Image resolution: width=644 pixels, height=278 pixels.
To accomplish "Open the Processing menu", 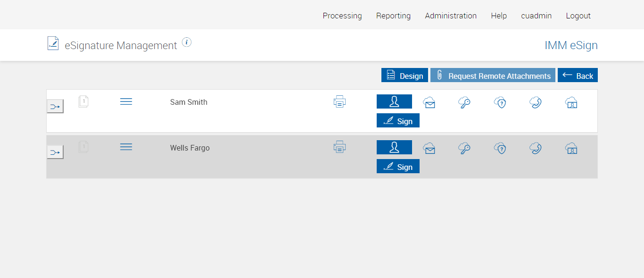I will pyautogui.click(x=342, y=16).
